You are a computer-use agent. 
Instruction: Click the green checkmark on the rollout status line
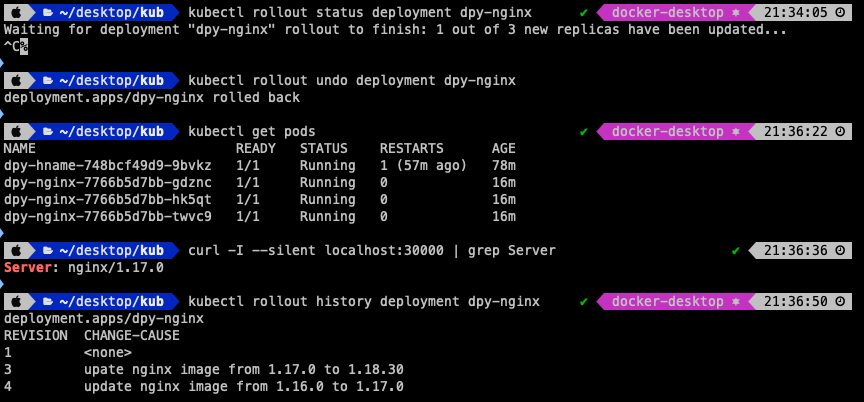pos(584,12)
